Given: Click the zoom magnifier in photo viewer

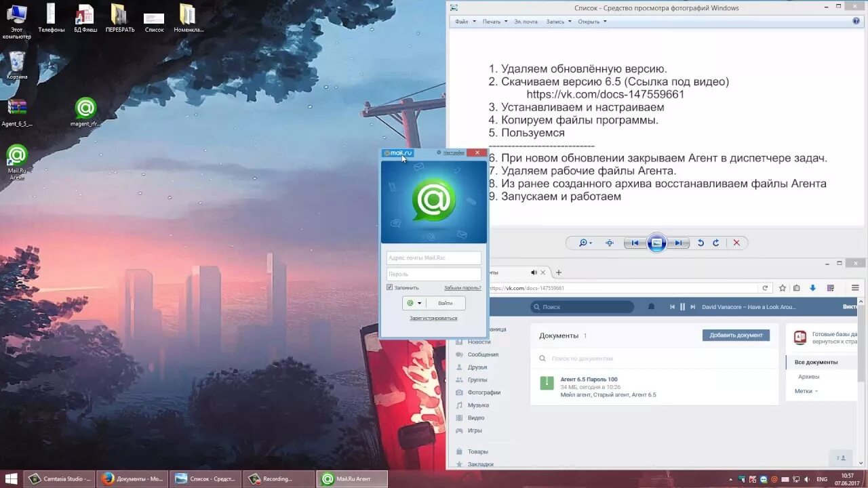Looking at the screenshot, I should (585, 243).
